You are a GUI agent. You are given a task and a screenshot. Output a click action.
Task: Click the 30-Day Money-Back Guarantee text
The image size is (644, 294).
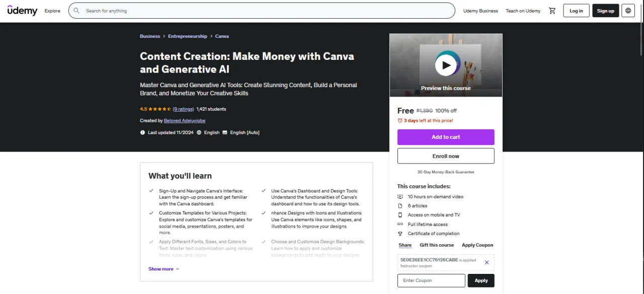(x=446, y=172)
